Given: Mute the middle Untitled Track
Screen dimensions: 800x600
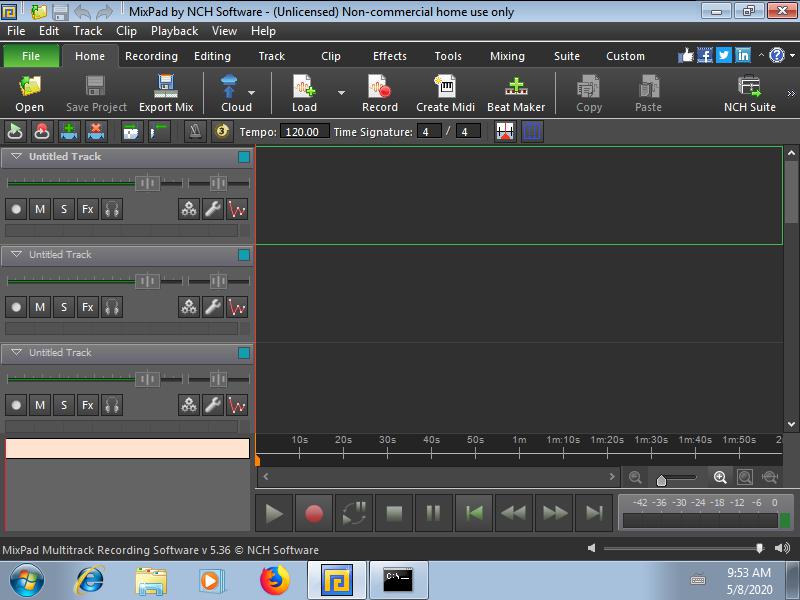Looking at the screenshot, I should tap(40, 307).
